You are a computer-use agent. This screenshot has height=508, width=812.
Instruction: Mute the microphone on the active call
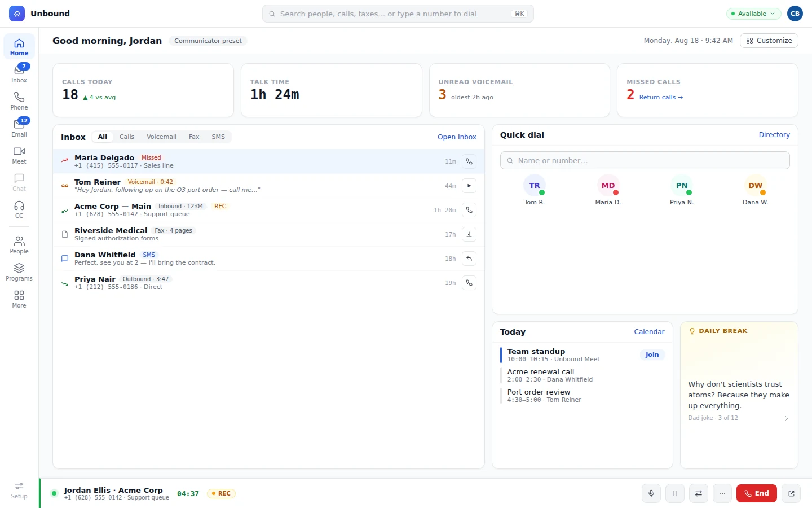coord(651,493)
